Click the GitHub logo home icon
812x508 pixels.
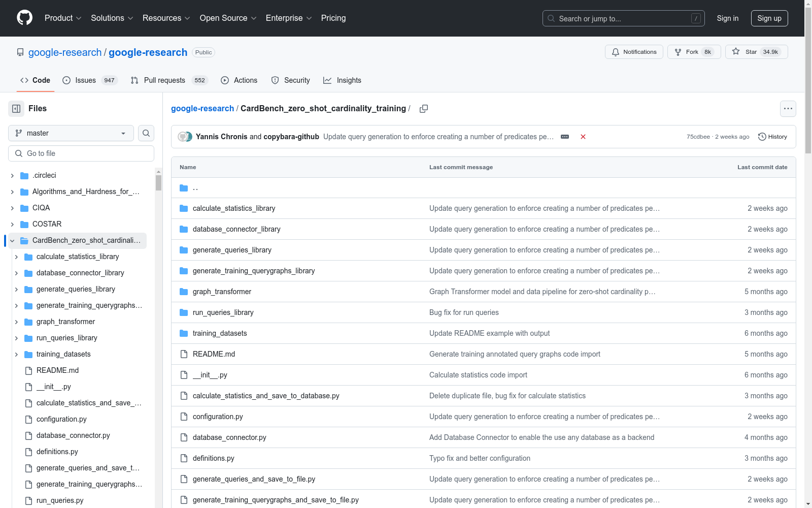tap(24, 18)
